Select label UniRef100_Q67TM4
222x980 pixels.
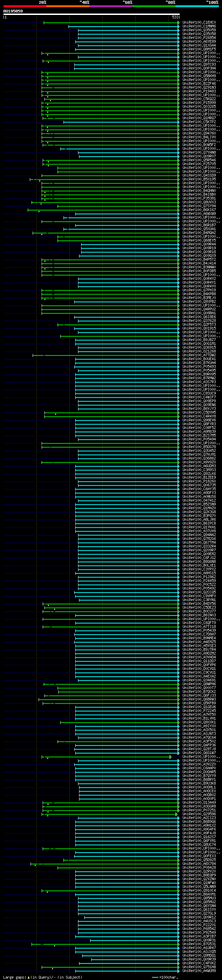199,543
